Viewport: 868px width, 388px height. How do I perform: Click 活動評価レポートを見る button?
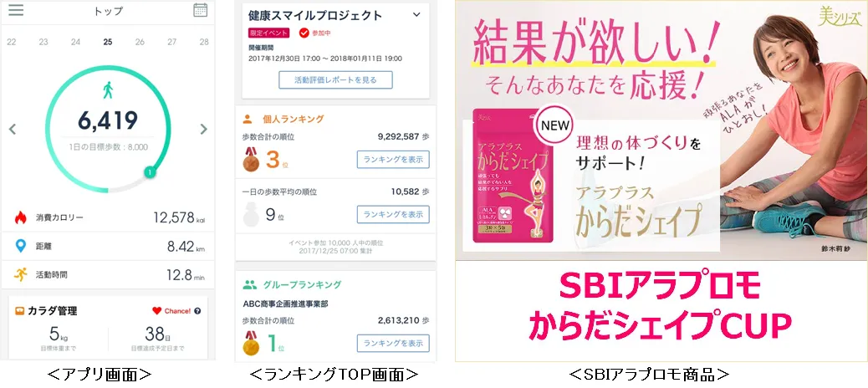click(335, 79)
